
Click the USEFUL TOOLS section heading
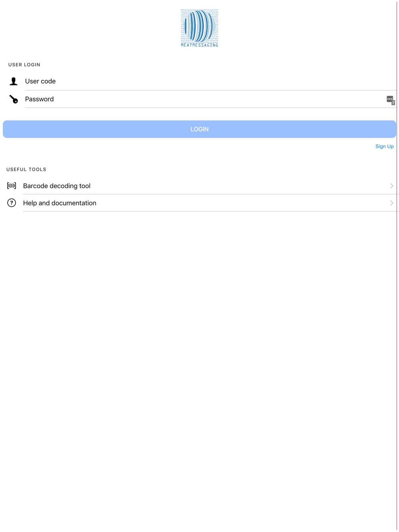[26, 169]
